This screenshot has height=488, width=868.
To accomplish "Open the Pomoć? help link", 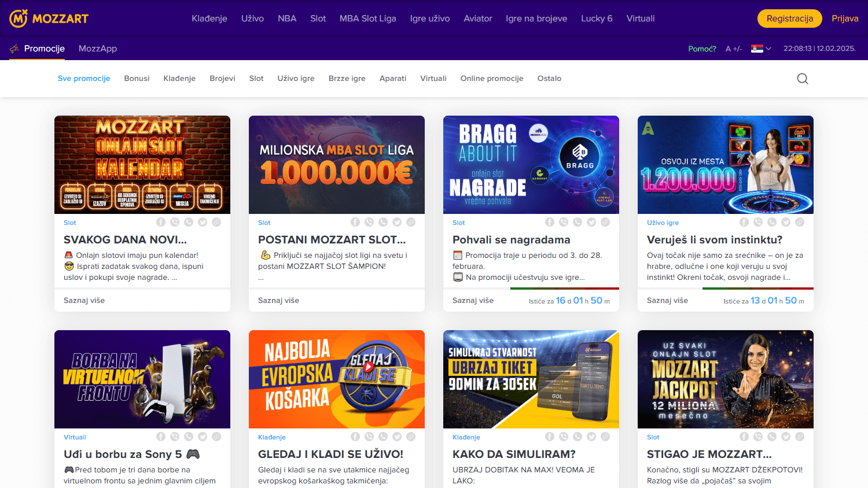I will 702,49.
